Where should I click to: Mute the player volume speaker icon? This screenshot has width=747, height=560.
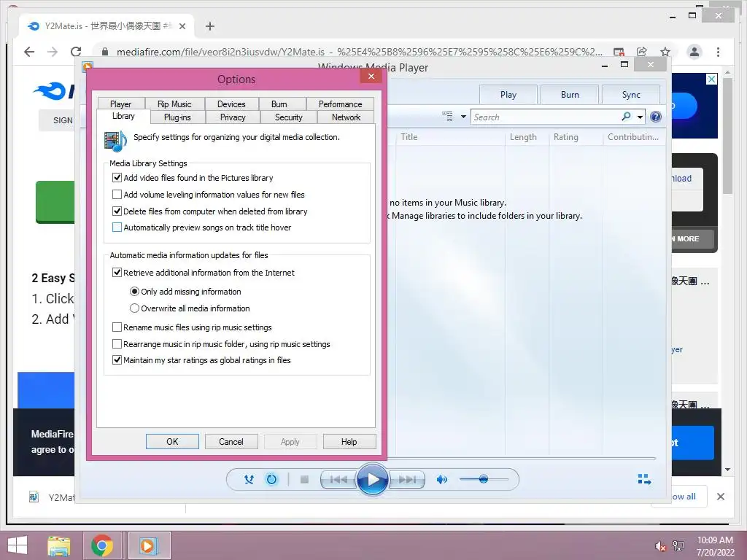[x=442, y=480]
